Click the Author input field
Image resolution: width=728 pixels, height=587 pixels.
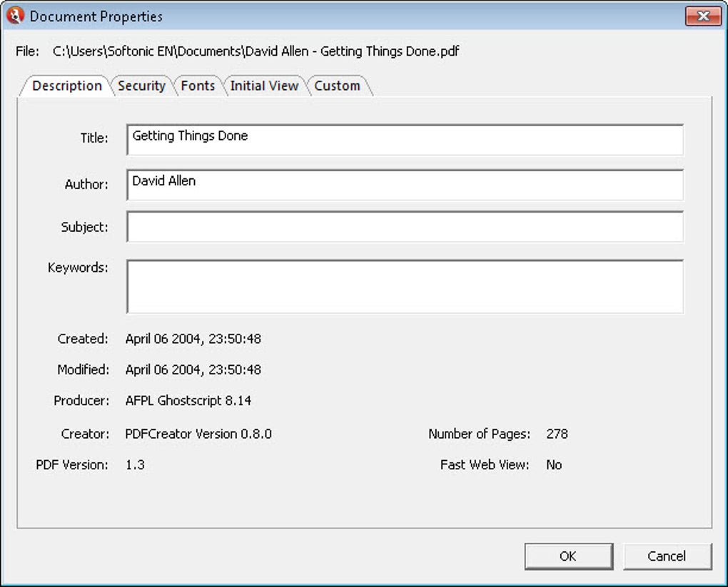coord(405,185)
